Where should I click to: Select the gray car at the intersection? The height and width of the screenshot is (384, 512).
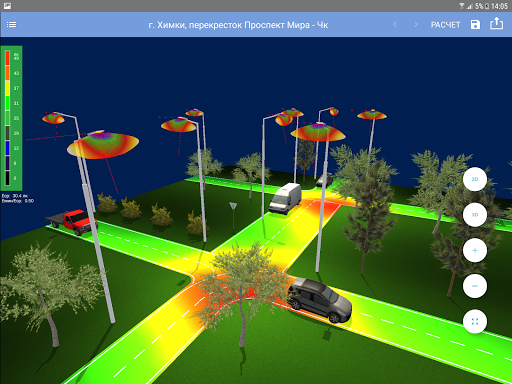click(319, 300)
